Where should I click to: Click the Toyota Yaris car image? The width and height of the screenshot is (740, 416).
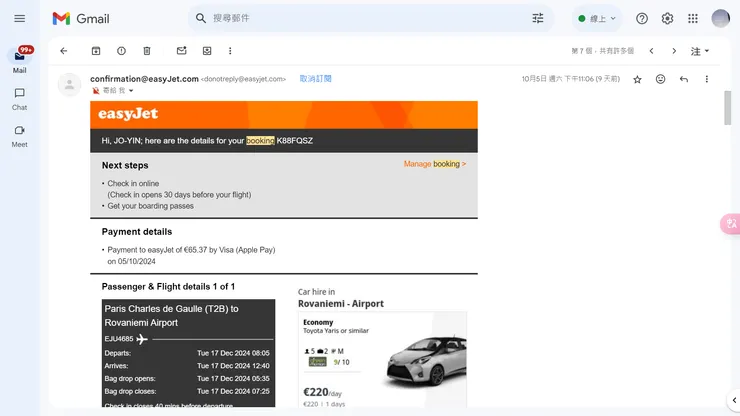click(x=426, y=361)
